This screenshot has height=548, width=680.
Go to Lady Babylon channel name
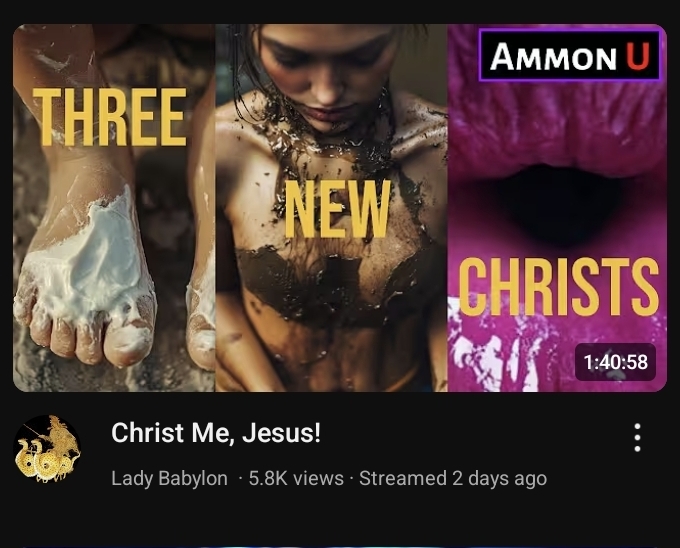169,478
